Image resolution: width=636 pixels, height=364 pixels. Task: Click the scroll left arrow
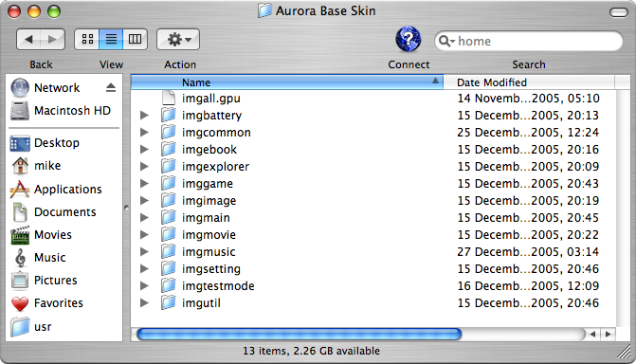point(593,335)
